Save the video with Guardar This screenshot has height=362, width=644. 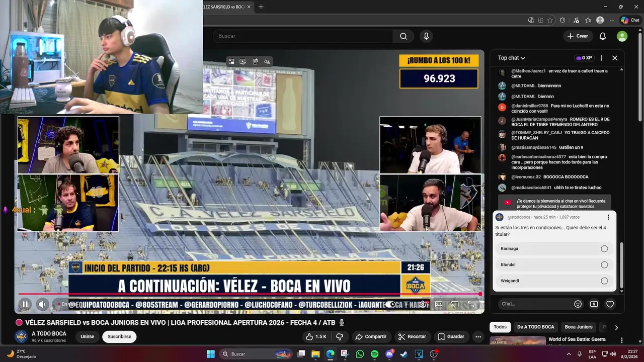[451, 337]
